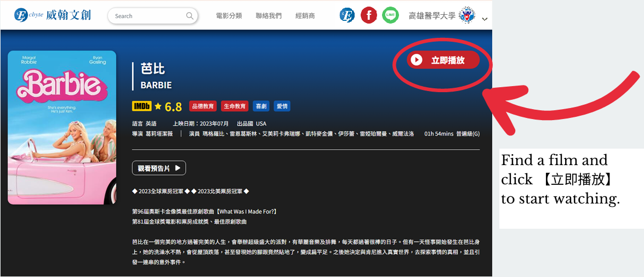Click the 語言 英語 text
Screen dimensions: 644x277
tap(144, 124)
